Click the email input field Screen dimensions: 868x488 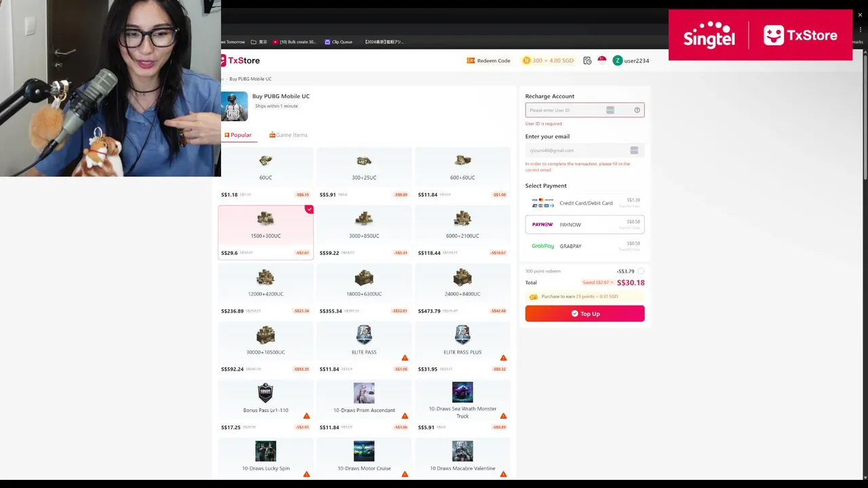(x=585, y=150)
